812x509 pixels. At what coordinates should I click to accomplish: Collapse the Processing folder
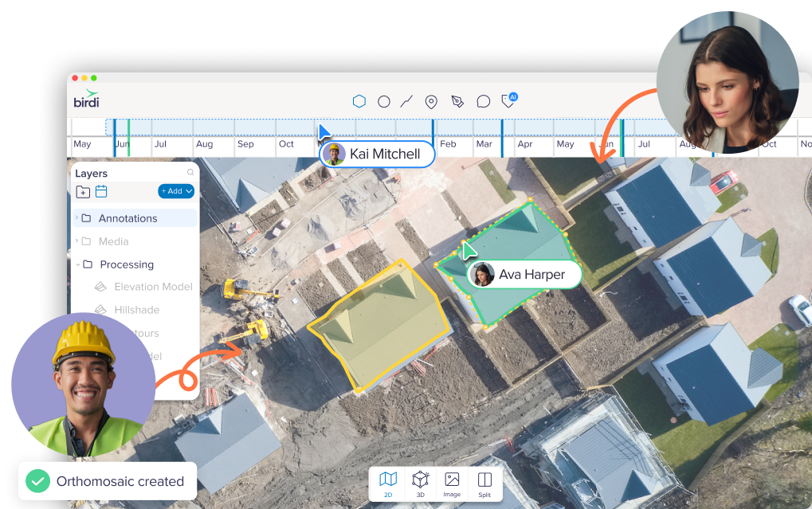coord(76,264)
